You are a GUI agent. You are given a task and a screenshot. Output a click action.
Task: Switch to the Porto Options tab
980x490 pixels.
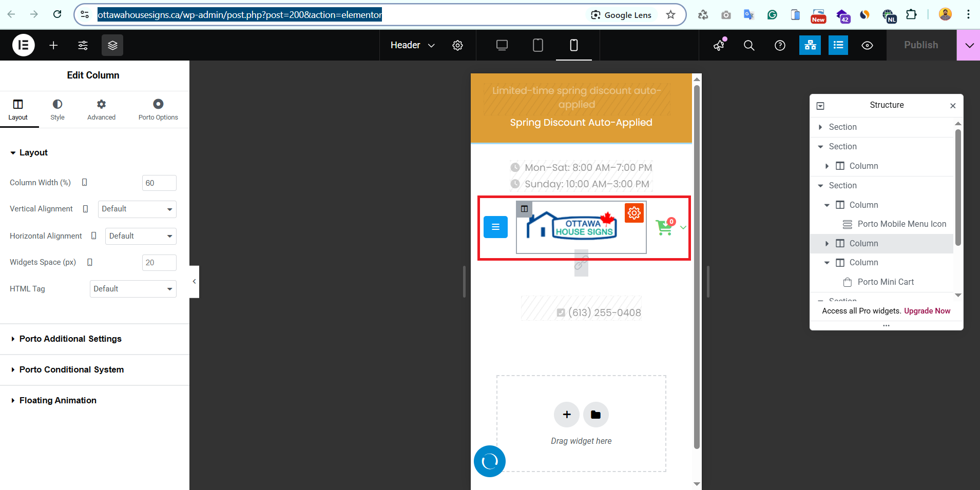[158, 110]
